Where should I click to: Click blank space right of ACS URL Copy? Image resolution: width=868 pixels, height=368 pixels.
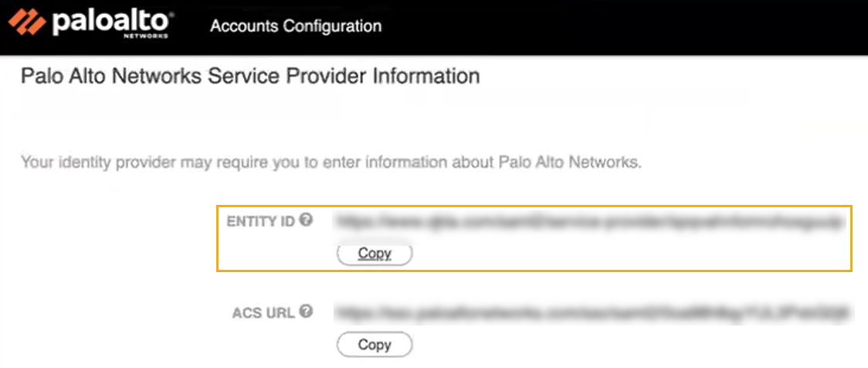[x=618, y=345]
